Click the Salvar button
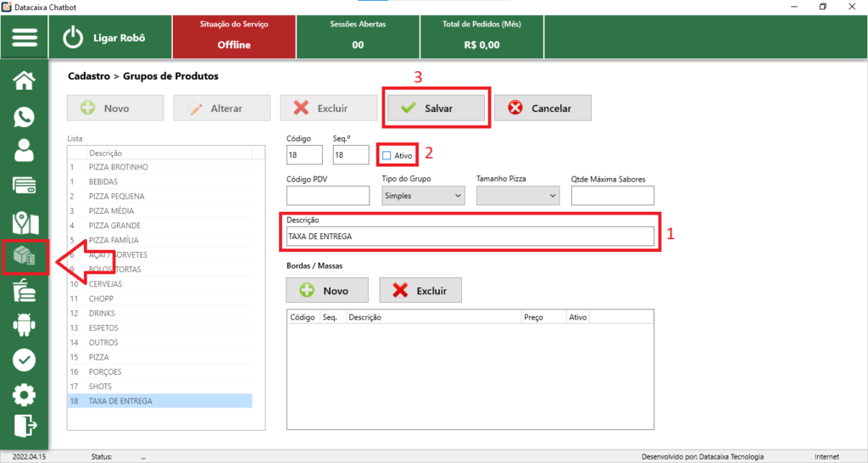This screenshot has height=463, width=868. [x=436, y=109]
